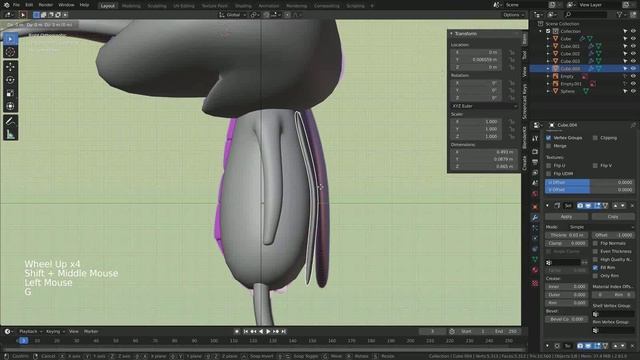Open the Material properties tab icon
The height and width of the screenshot is (360, 640).
point(535,270)
